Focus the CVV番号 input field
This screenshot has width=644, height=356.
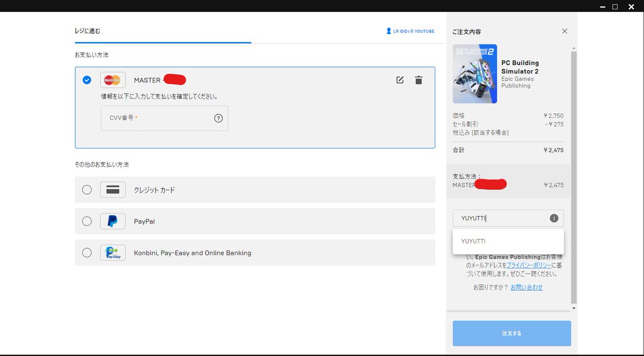[x=164, y=118]
